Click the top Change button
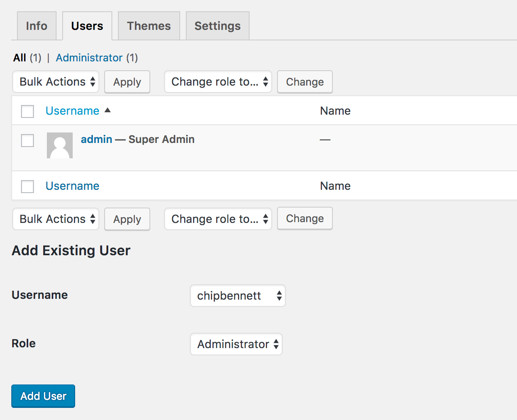Viewport: 517px width, 420px height. point(305,82)
